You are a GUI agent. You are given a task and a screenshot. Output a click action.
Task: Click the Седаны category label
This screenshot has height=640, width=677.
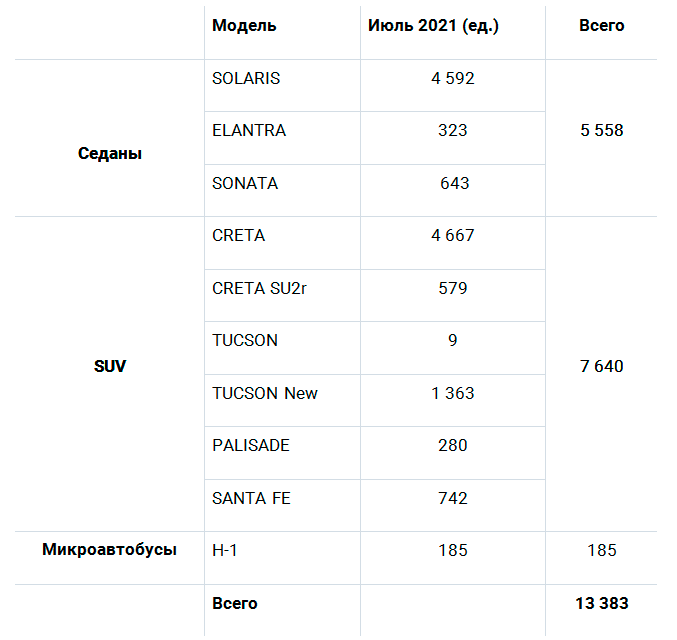[x=110, y=153]
